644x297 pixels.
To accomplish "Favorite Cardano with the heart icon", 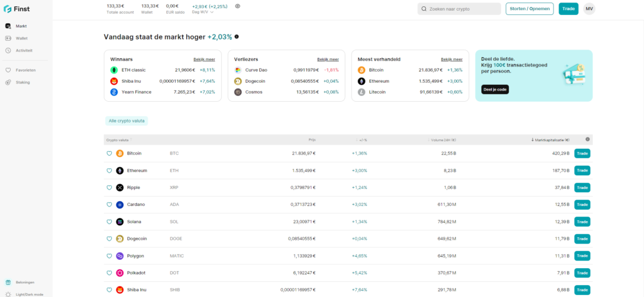I will click(109, 205).
